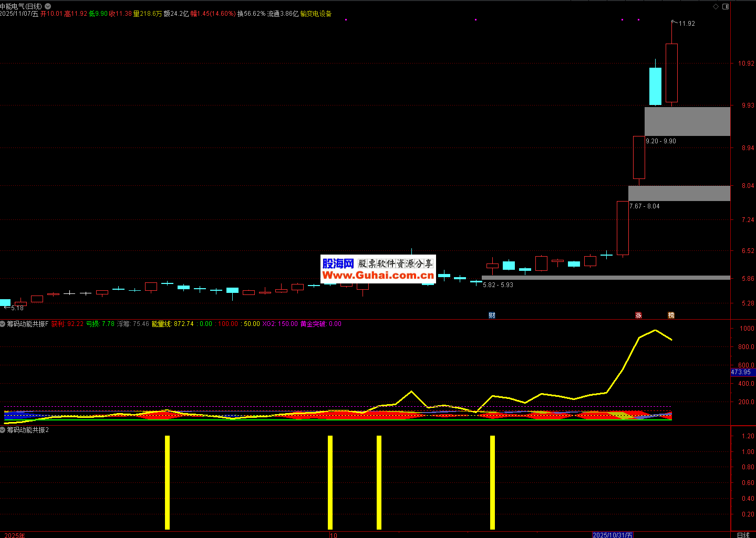Click the large cyan candlestick near 10.92
The image size is (756, 538).
click(655, 86)
